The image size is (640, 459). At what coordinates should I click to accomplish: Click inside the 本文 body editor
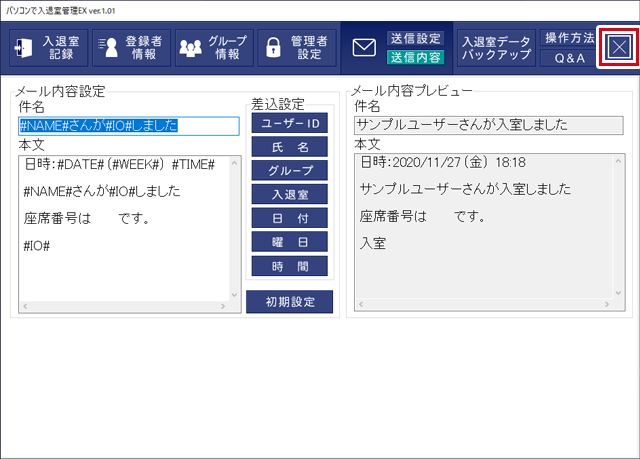pyautogui.click(x=130, y=234)
